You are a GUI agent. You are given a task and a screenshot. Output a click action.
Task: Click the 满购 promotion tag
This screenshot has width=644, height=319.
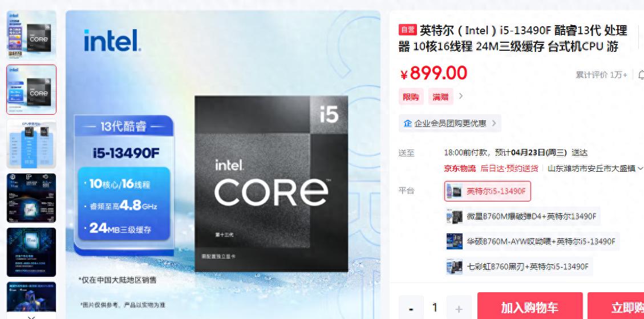coord(441,96)
